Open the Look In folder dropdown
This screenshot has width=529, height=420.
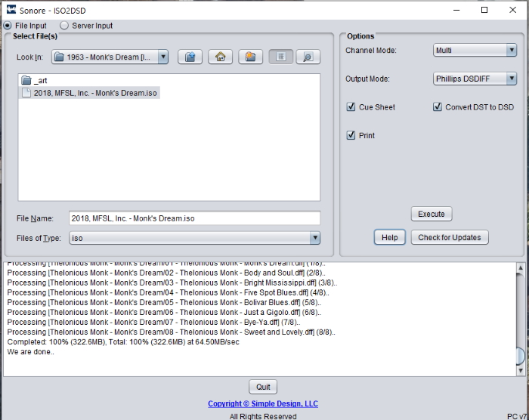pos(110,57)
